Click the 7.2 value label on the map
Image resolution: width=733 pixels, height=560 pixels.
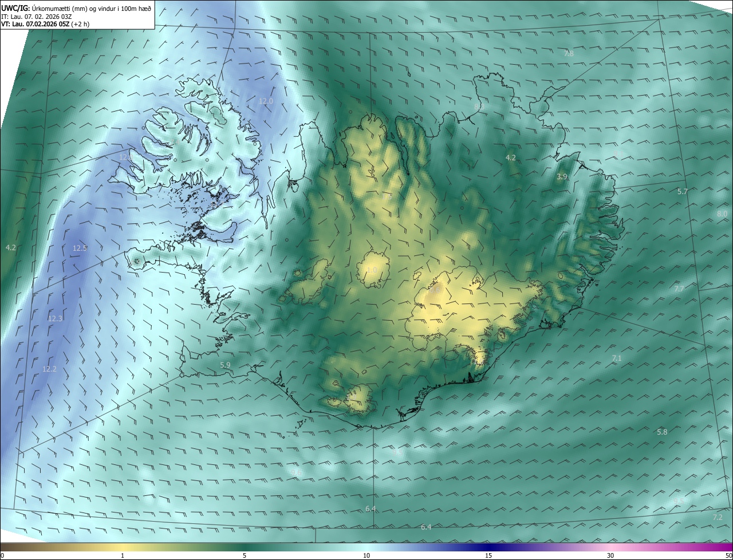click(x=718, y=518)
